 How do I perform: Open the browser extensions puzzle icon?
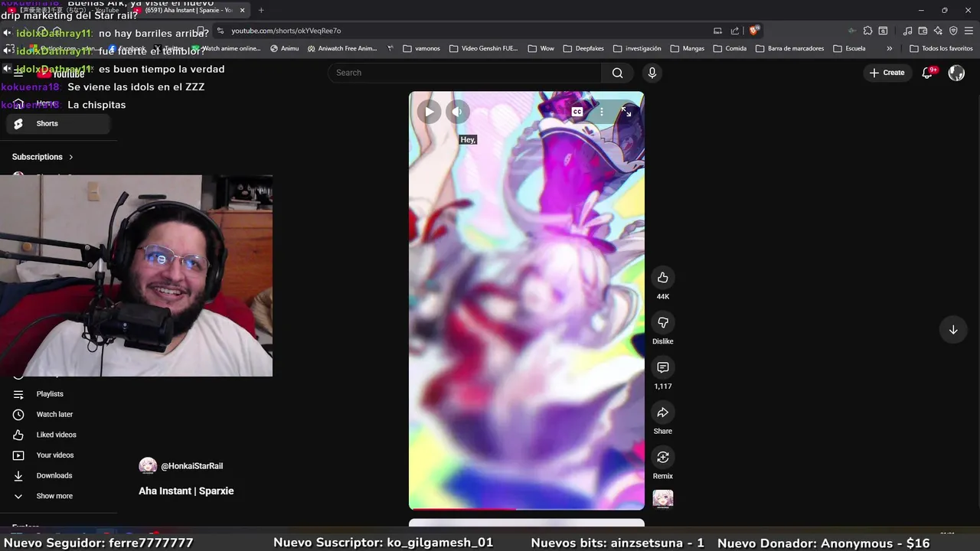[867, 31]
